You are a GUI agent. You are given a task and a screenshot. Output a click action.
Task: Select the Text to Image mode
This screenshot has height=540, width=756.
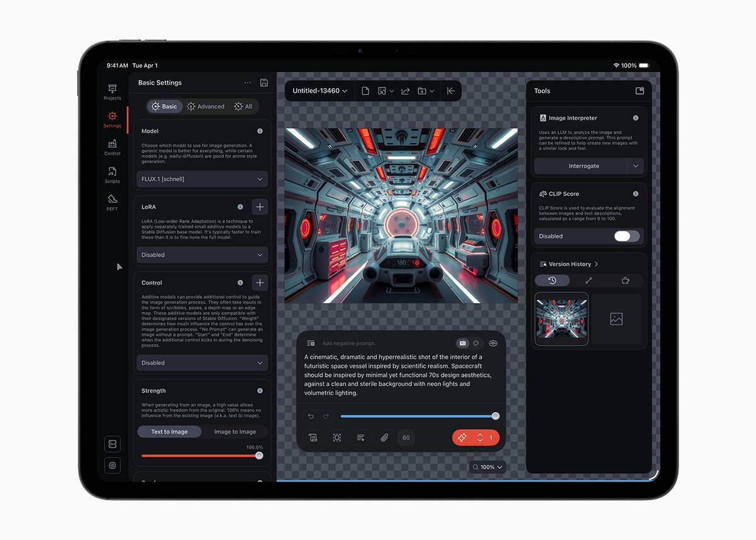tap(169, 432)
